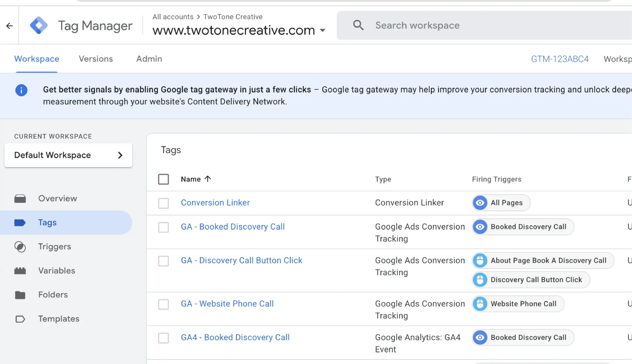
Task: Click the 'CURRENT WORKSPACE' label
Action: (53, 136)
